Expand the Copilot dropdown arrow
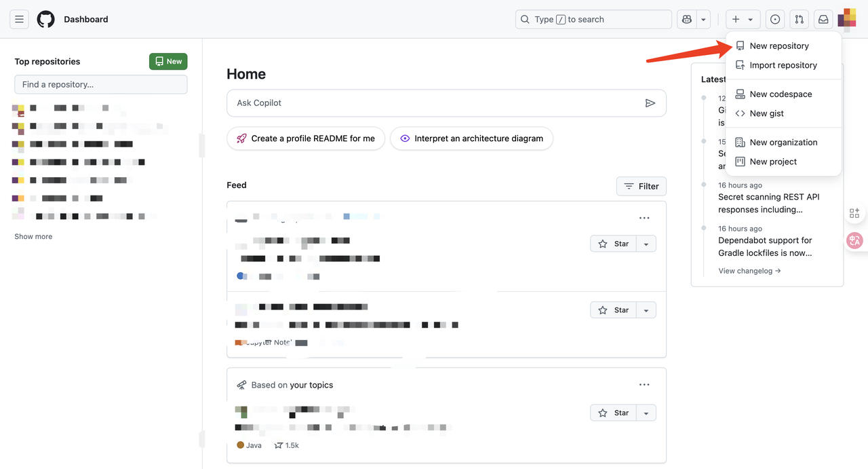This screenshot has height=469, width=868. tap(703, 20)
